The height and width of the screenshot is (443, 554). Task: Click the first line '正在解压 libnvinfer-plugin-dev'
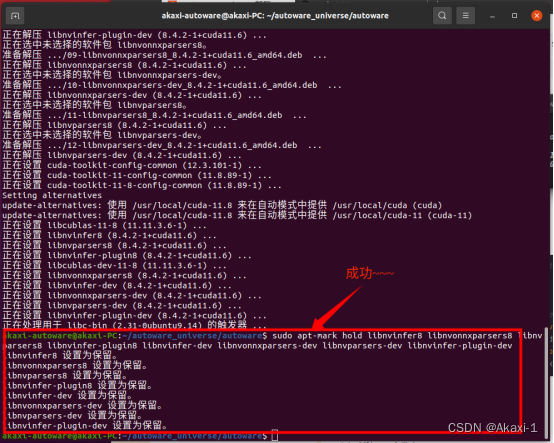pyautogui.click(x=135, y=35)
